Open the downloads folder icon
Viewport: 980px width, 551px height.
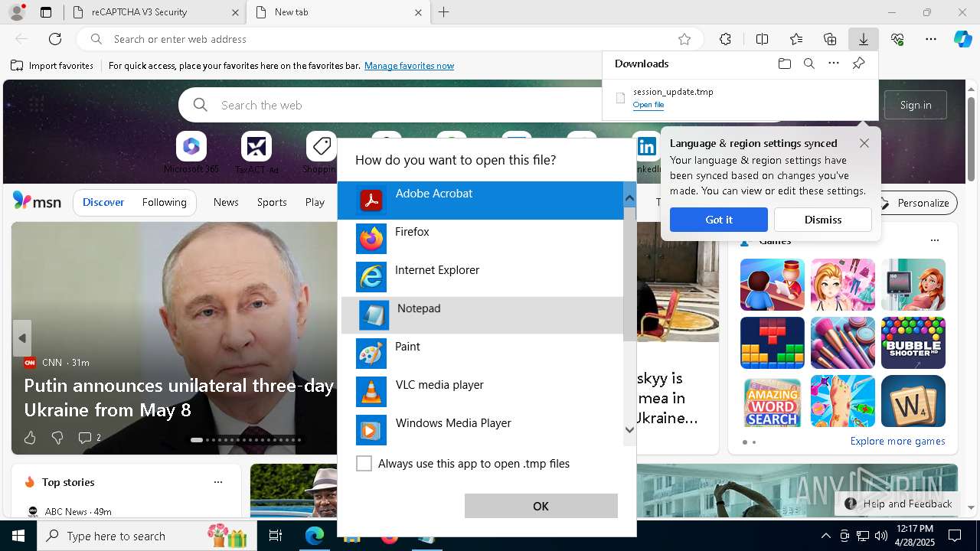784,64
